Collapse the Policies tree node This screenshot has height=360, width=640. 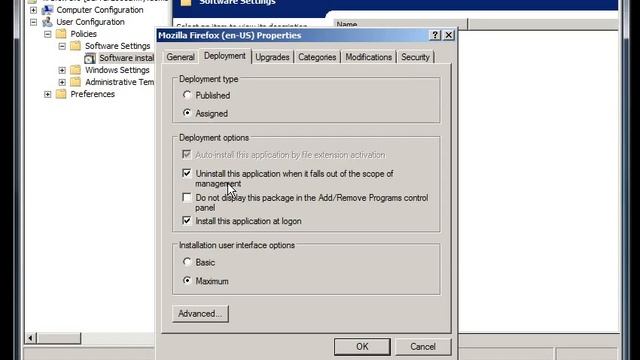click(x=48, y=34)
